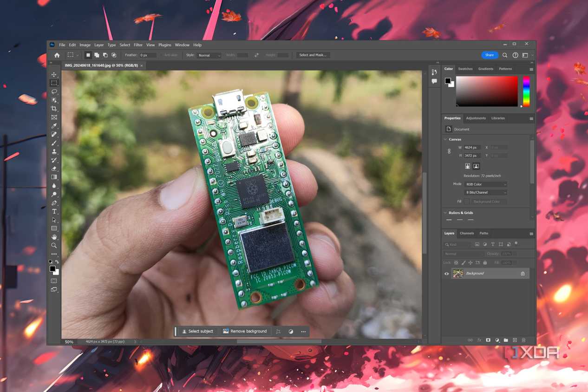Open the workspace switcher icon beside Help
Image resolution: width=588 pixels, height=392 pixels.
(x=525, y=55)
